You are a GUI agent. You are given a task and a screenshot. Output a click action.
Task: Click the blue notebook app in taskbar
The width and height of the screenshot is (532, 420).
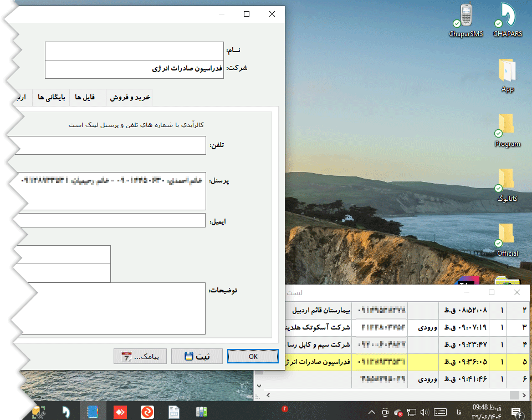coord(93,412)
